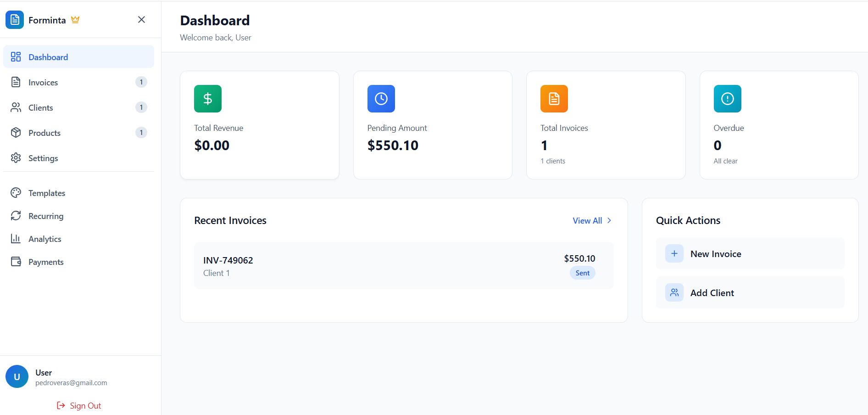Click the Products count badge
868x415 pixels.
pyautogui.click(x=141, y=133)
